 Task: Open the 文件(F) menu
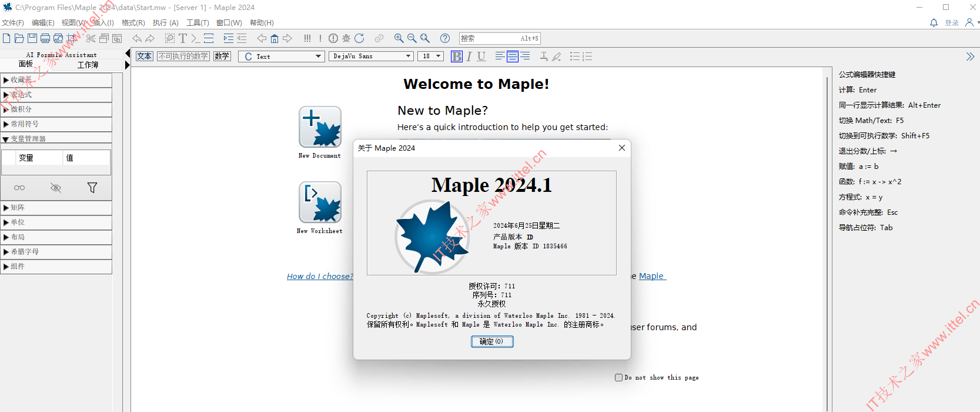click(x=13, y=23)
